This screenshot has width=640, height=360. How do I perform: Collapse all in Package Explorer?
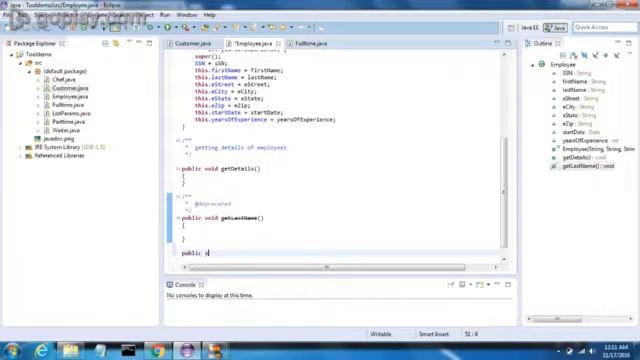pos(105,43)
